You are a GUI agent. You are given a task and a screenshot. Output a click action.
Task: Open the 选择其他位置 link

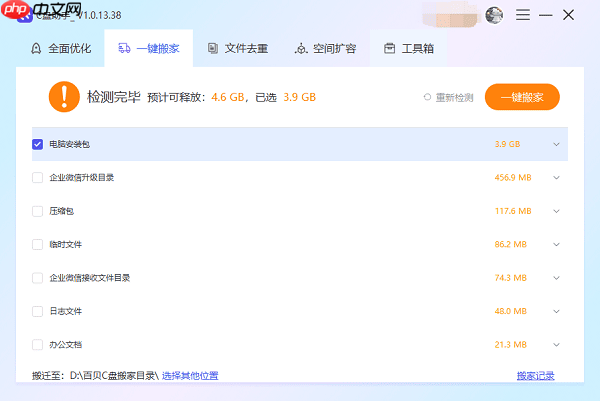190,376
